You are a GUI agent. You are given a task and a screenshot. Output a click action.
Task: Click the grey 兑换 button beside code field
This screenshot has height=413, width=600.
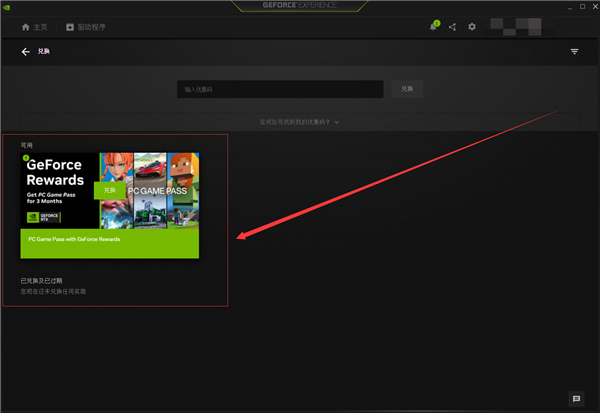[x=407, y=89]
